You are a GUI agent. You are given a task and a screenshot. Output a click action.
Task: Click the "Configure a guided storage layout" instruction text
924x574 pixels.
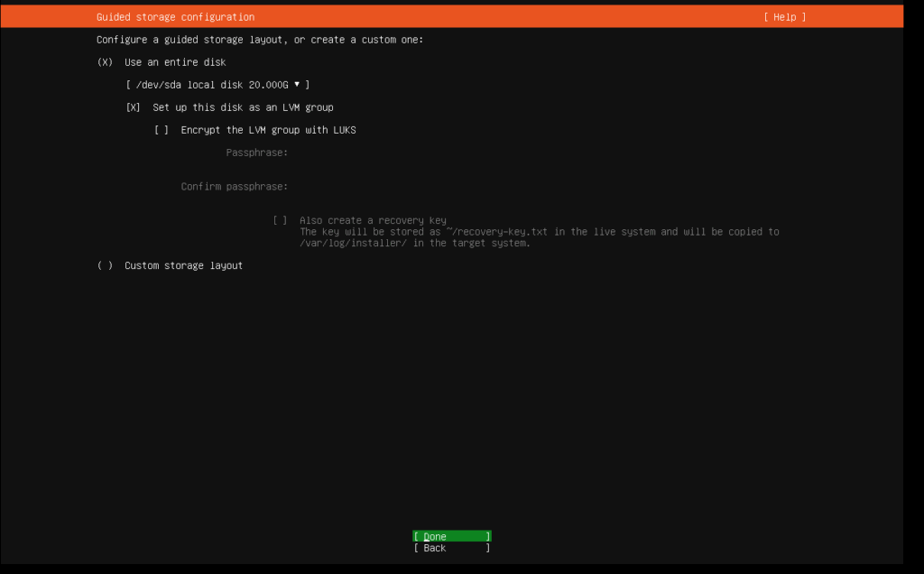259,40
